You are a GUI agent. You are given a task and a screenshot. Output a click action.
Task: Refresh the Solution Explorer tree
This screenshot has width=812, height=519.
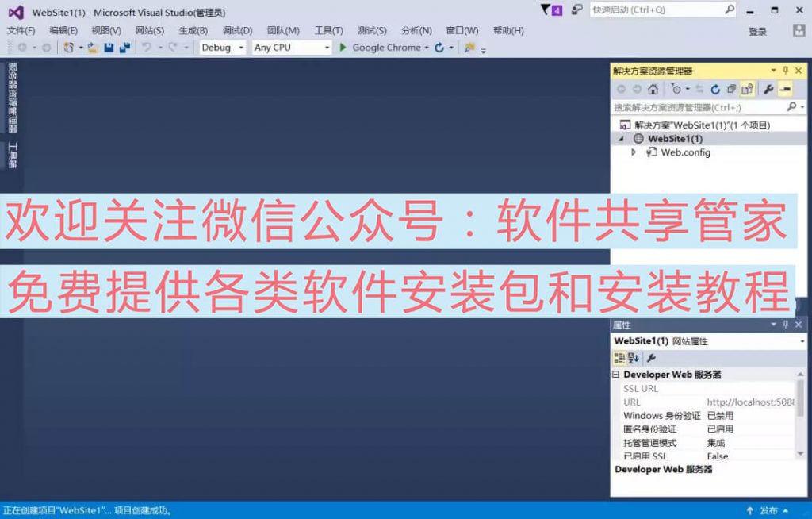point(715,89)
